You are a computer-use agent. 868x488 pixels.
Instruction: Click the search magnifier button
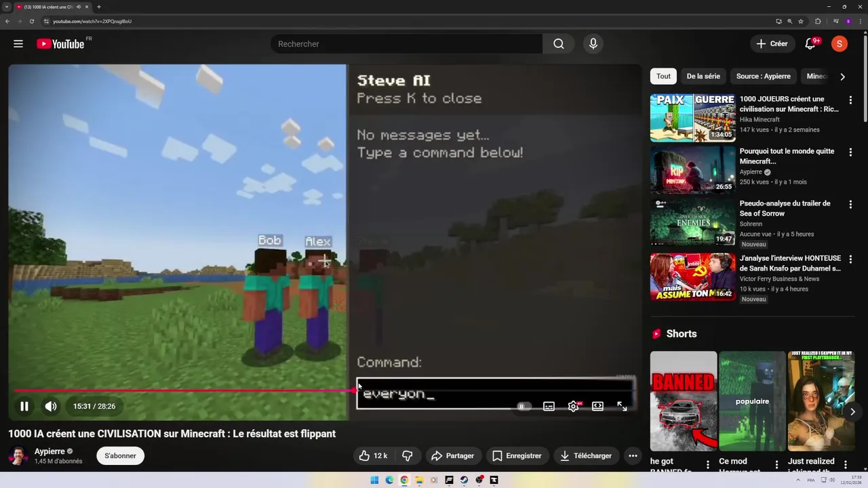(558, 44)
